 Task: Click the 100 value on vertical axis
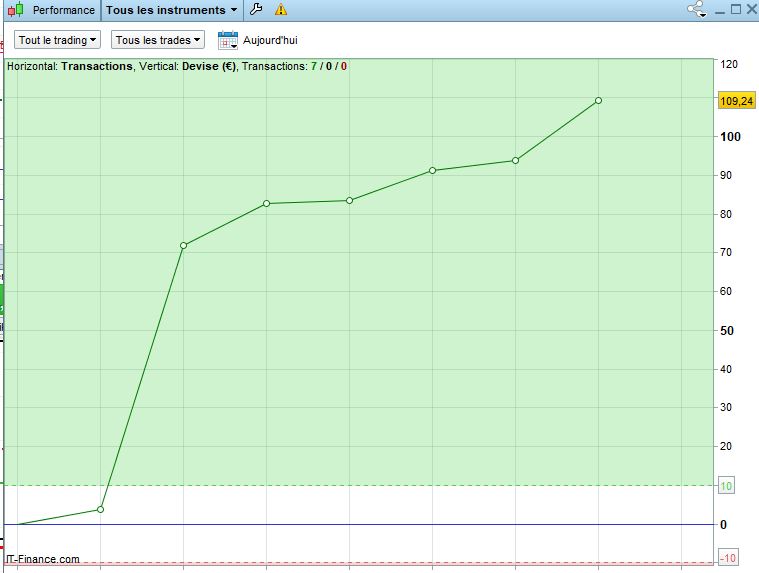[730, 137]
